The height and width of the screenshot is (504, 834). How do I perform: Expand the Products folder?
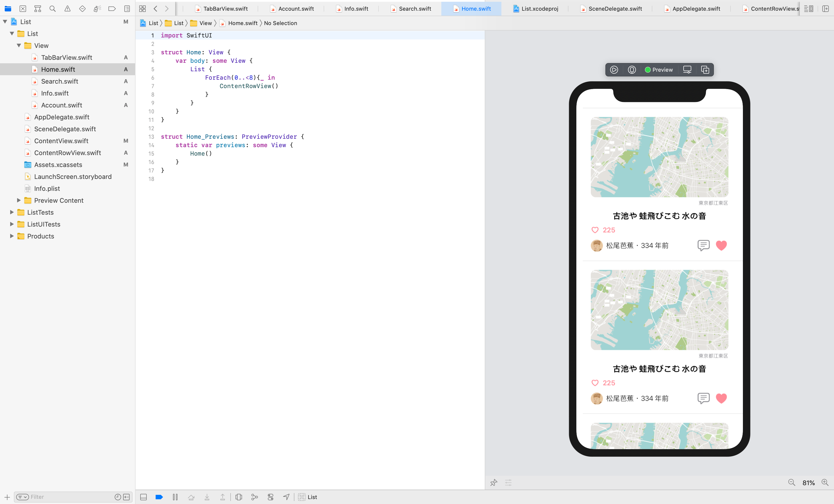[x=12, y=236]
